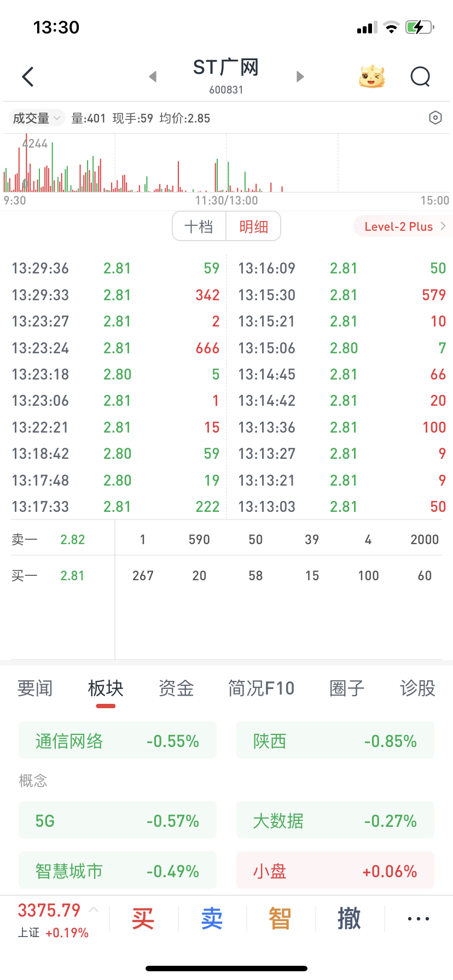Tap the blue 卖 sell button
The image size is (453, 980).
(x=212, y=918)
